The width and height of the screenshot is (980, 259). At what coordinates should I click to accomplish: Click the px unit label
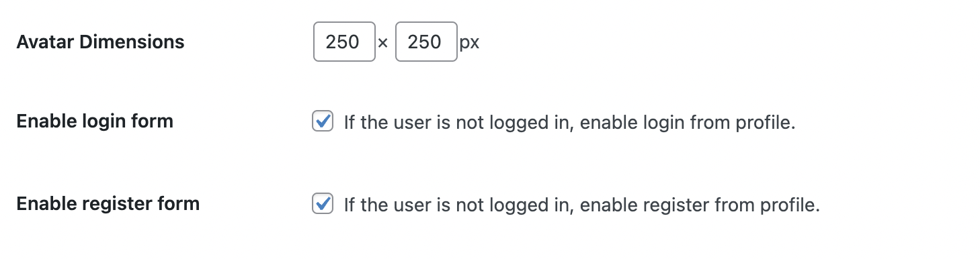[x=469, y=44]
